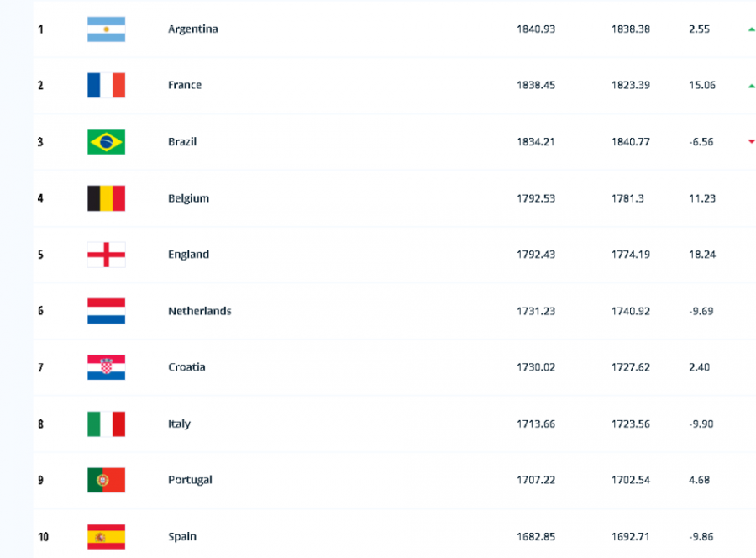Click green up arrow beside Argentina
This screenshot has height=558, width=756.
click(751, 29)
